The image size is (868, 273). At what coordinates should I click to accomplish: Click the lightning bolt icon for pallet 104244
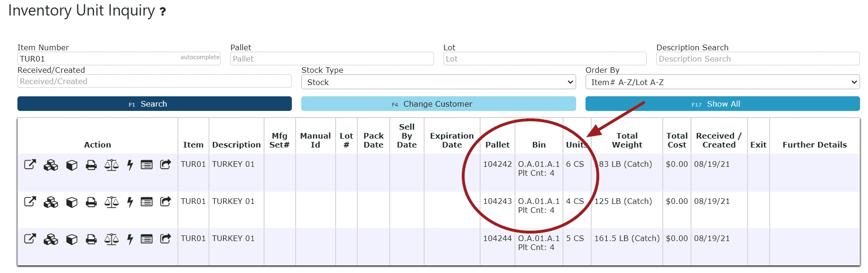point(130,239)
